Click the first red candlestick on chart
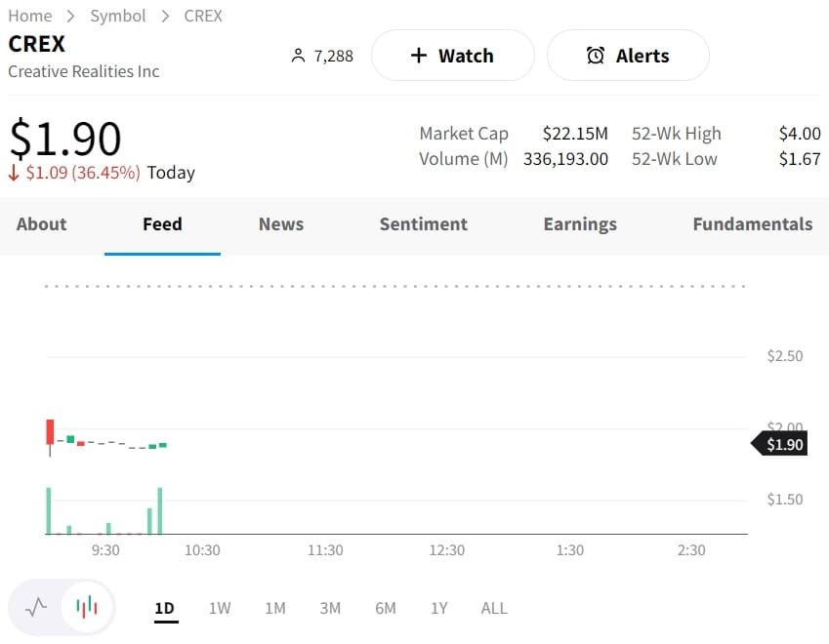829x644 pixels. [50, 431]
